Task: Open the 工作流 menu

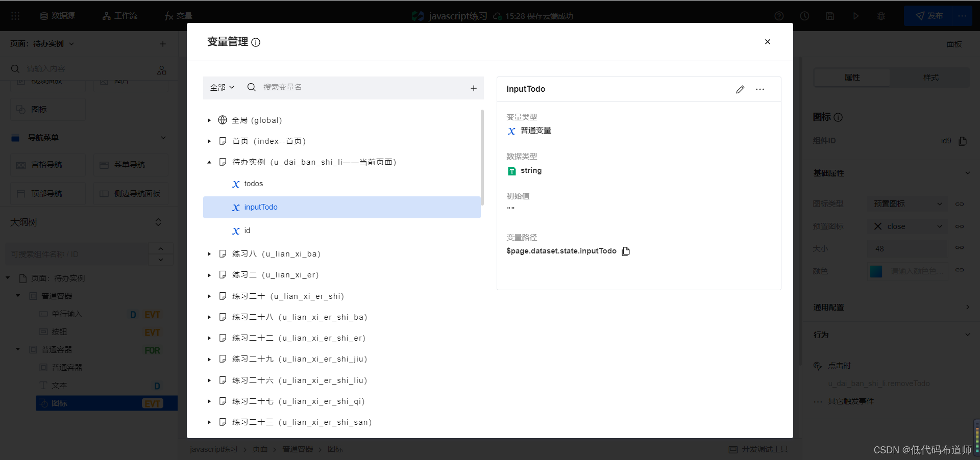Action: coord(120,16)
